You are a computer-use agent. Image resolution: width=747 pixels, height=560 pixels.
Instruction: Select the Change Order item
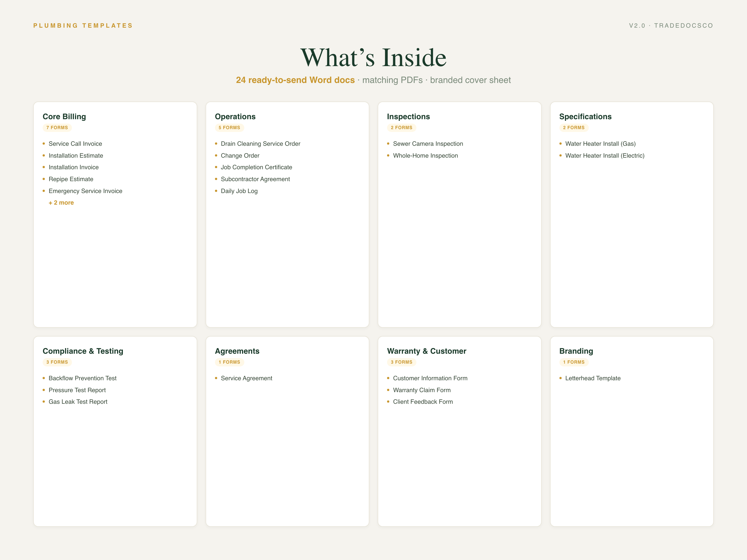coord(240,155)
